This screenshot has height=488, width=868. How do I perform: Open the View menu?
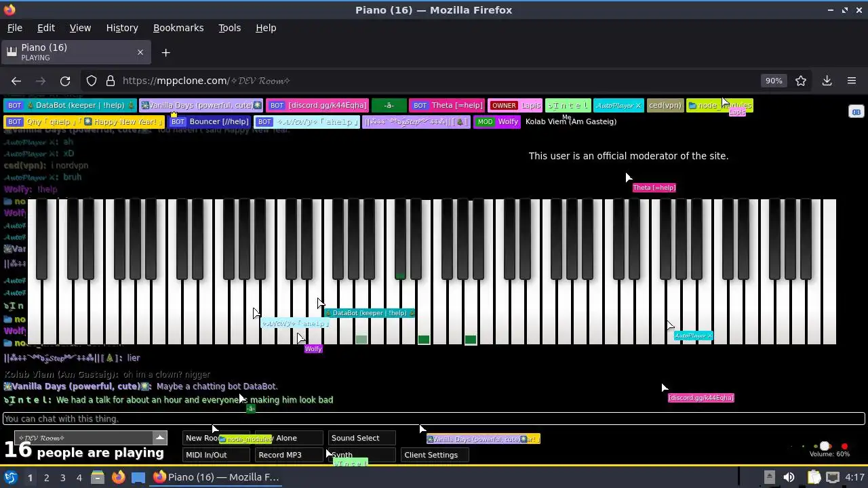pyautogui.click(x=80, y=28)
